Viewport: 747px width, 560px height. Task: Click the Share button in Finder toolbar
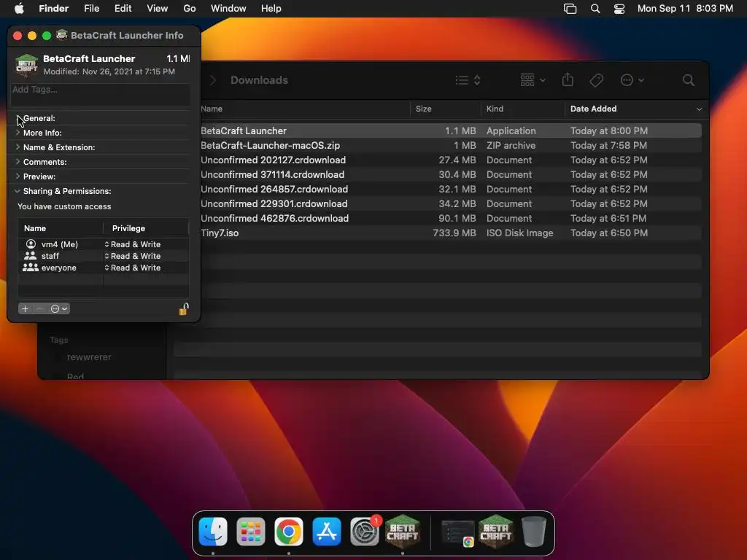(x=568, y=79)
